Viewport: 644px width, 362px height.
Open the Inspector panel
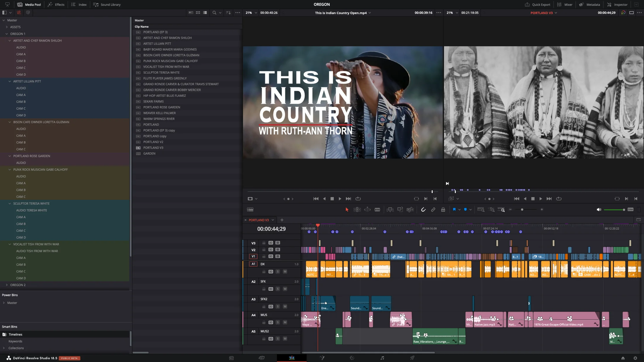point(617,5)
